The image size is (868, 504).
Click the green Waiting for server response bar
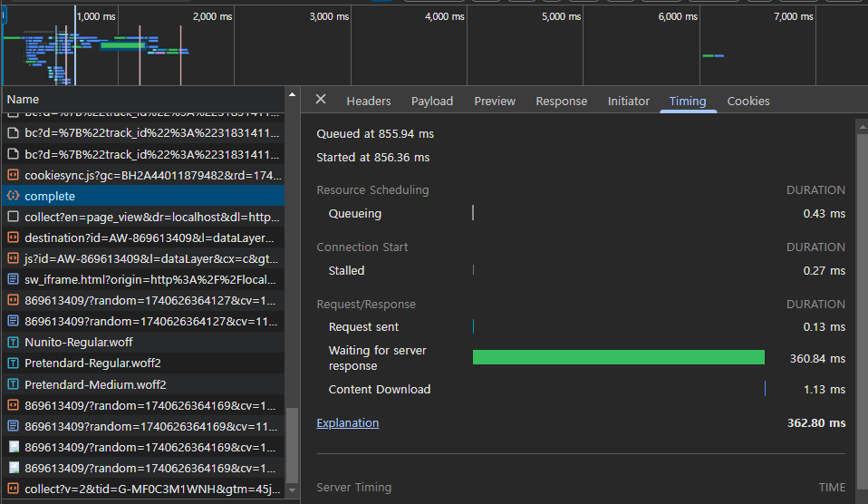(618, 357)
